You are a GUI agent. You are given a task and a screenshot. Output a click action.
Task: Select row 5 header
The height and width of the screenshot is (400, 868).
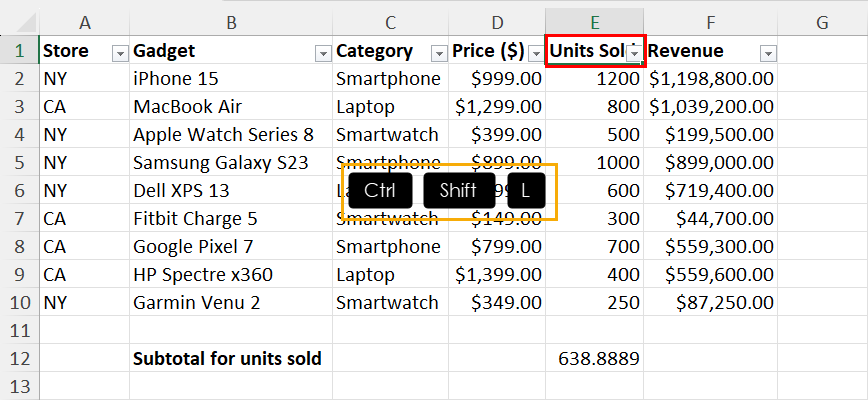click(x=19, y=163)
